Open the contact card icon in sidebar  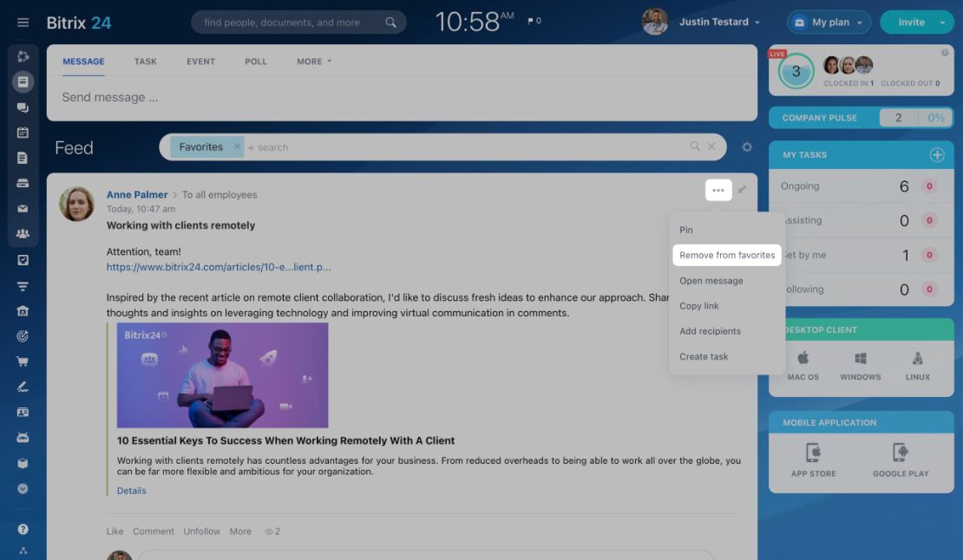coord(23,412)
